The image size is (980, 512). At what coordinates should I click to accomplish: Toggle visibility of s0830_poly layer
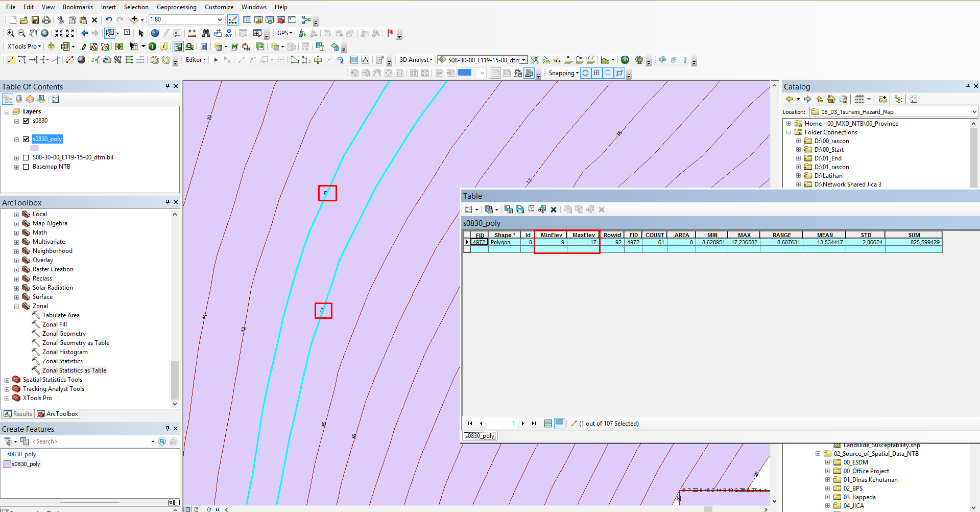(x=26, y=139)
